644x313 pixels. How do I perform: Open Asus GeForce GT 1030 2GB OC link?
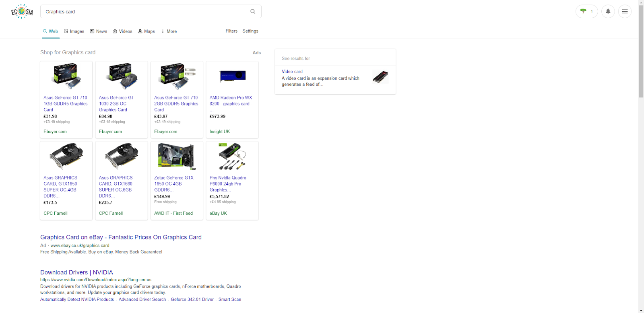point(117,104)
